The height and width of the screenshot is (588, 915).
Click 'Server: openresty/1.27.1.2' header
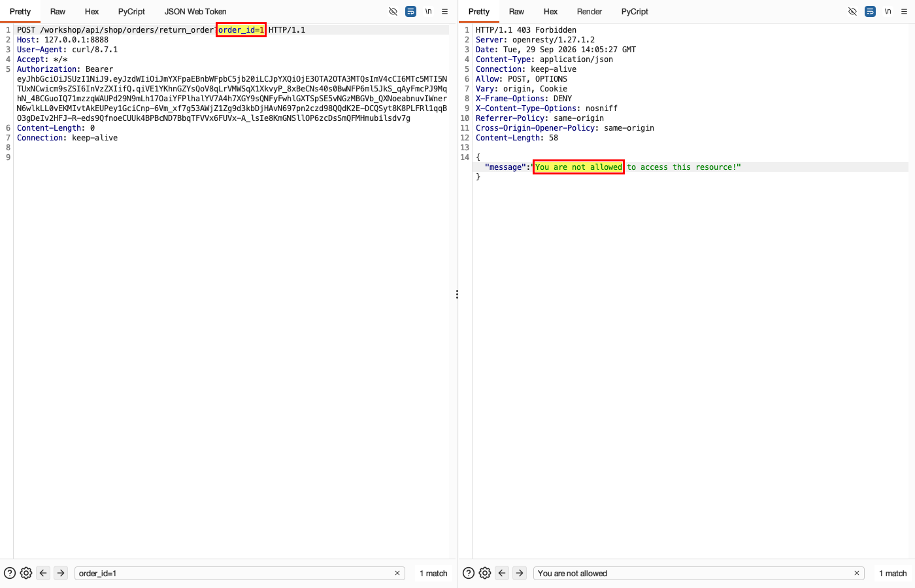(535, 40)
